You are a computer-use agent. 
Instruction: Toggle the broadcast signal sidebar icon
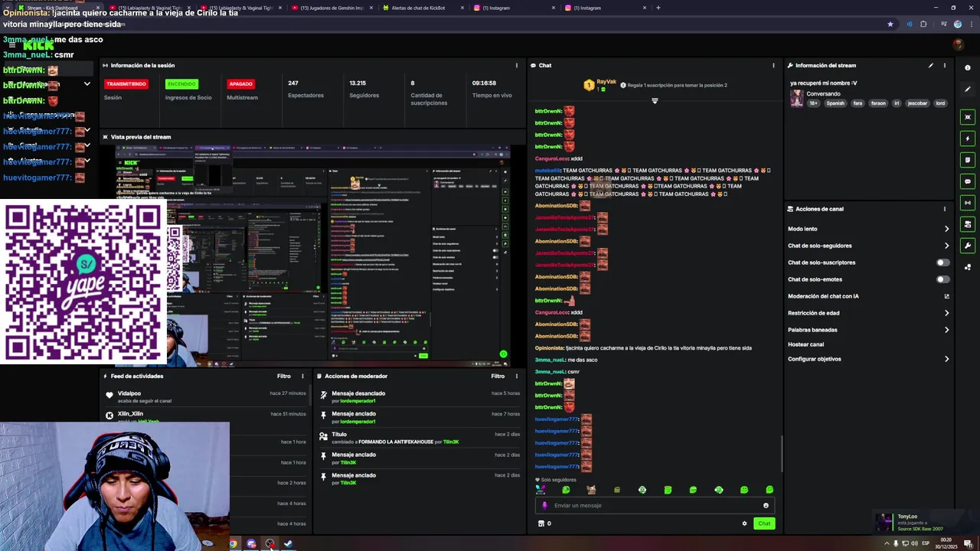[968, 203]
